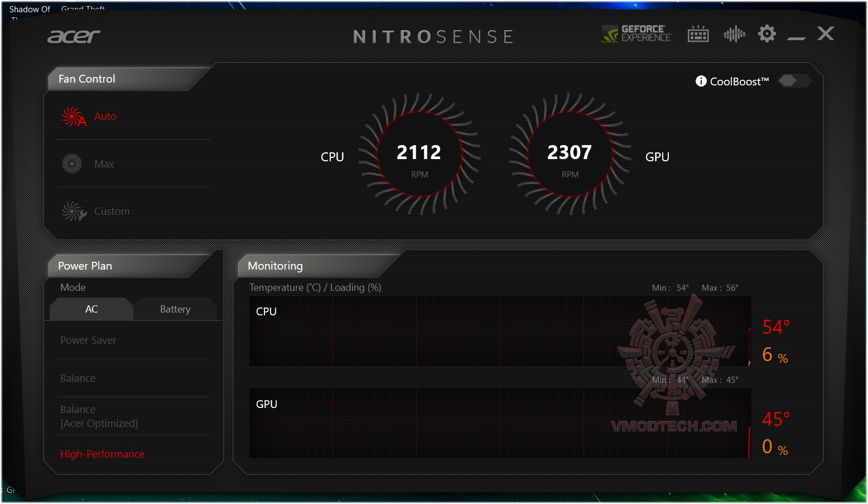Open the NitroSense settings gear
The image size is (868, 504).
click(767, 33)
